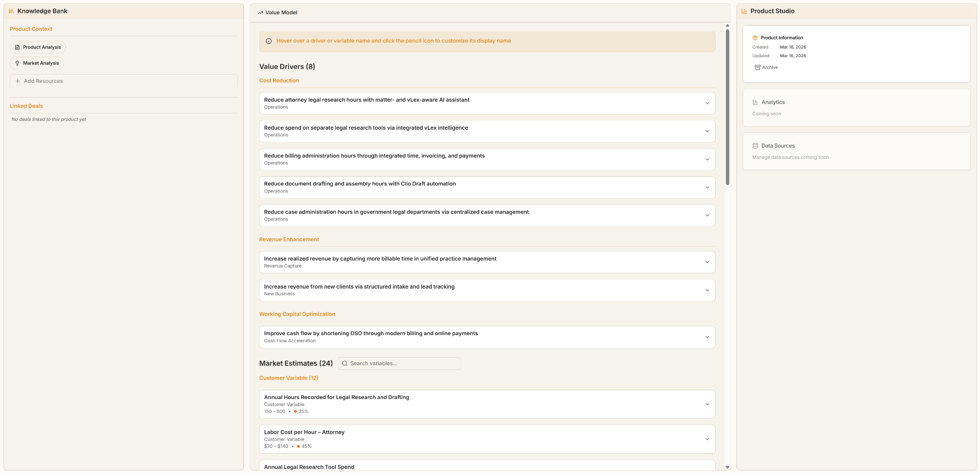
Task: Open the Market Analysis resource
Action: [37, 63]
